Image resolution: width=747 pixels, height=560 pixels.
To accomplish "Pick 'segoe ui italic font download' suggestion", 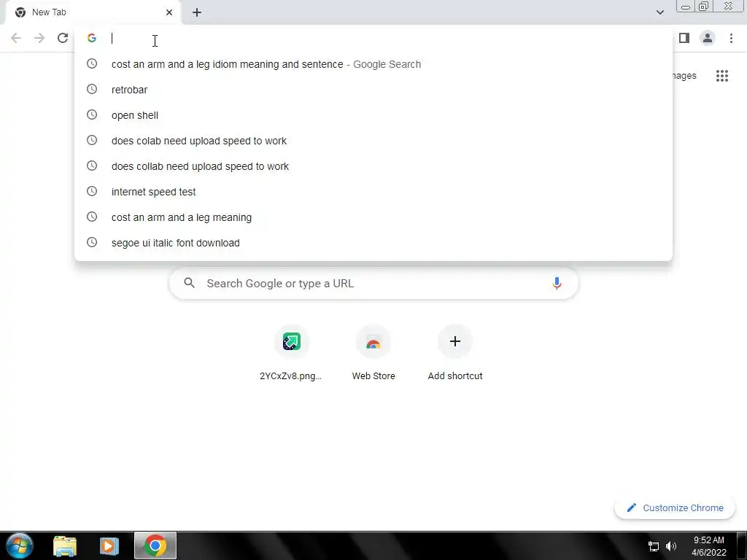I will (x=373, y=243).
